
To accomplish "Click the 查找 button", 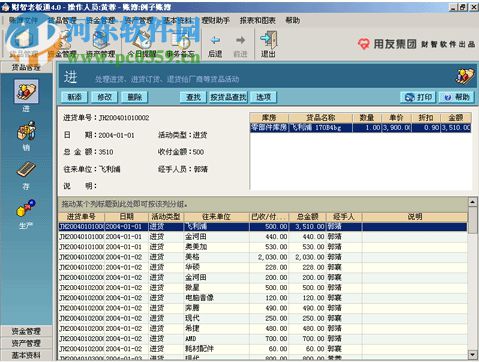I will tap(193, 97).
